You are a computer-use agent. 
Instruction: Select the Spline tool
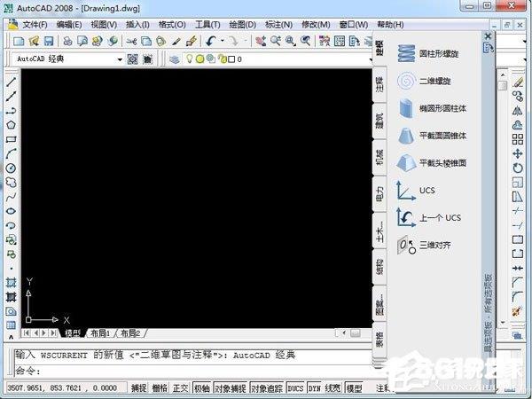12,197
